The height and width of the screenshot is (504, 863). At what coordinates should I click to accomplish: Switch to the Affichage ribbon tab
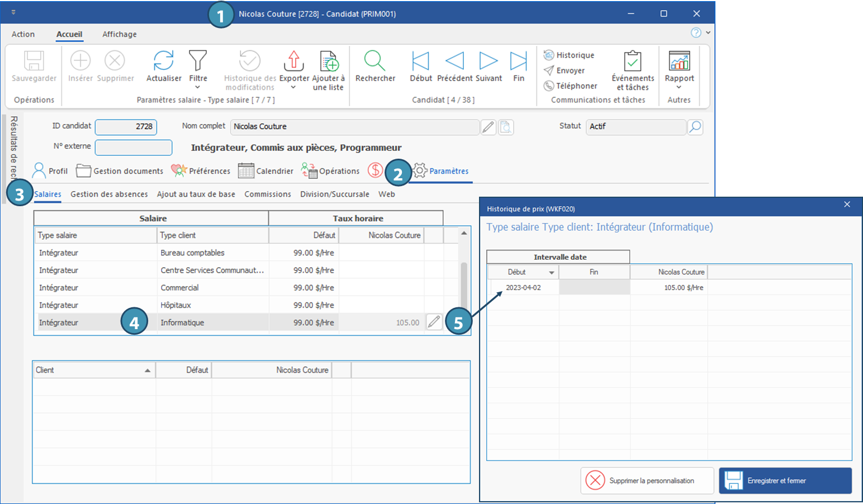pyautogui.click(x=119, y=34)
